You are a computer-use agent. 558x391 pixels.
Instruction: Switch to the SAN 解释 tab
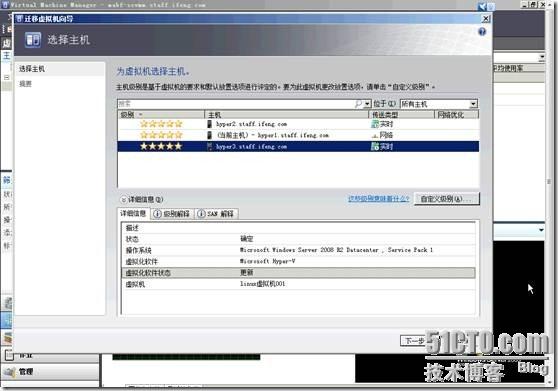point(216,214)
